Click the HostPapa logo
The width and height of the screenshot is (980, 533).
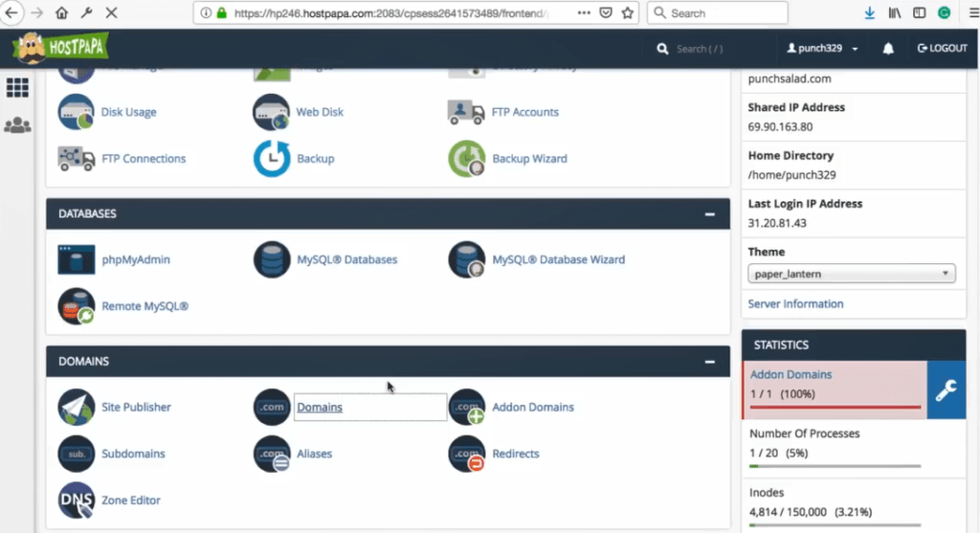[60, 48]
